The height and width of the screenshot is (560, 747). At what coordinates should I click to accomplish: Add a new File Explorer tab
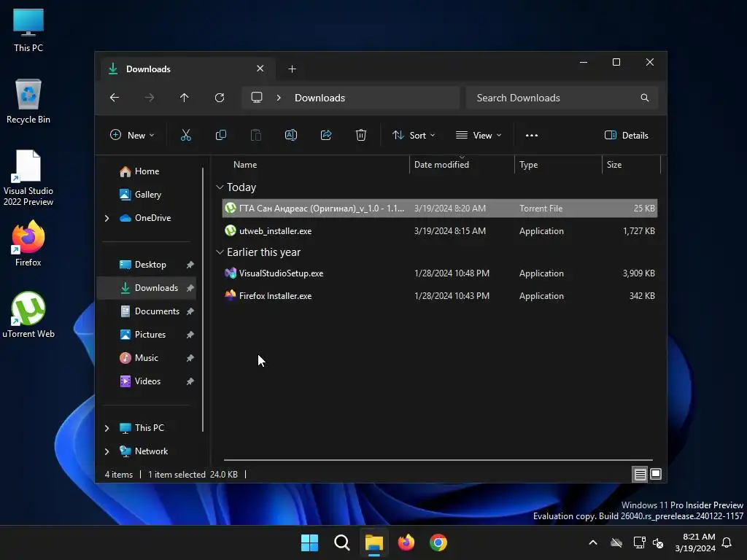(x=292, y=69)
